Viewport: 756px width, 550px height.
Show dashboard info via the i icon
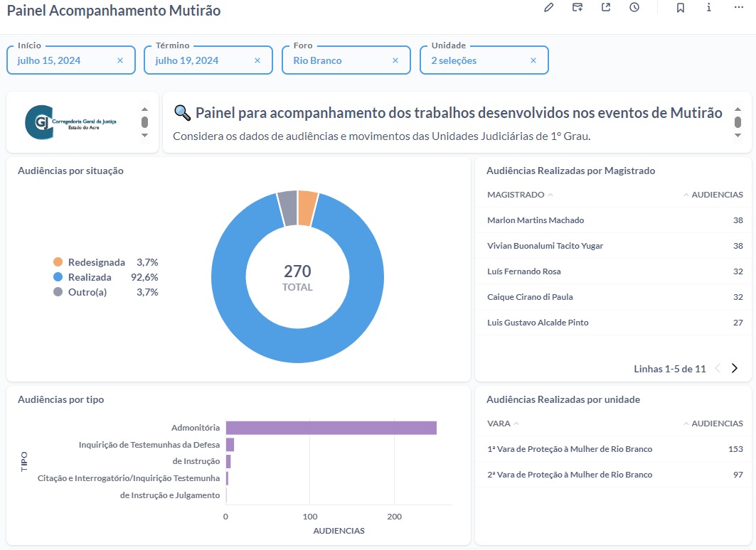point(709,8)
